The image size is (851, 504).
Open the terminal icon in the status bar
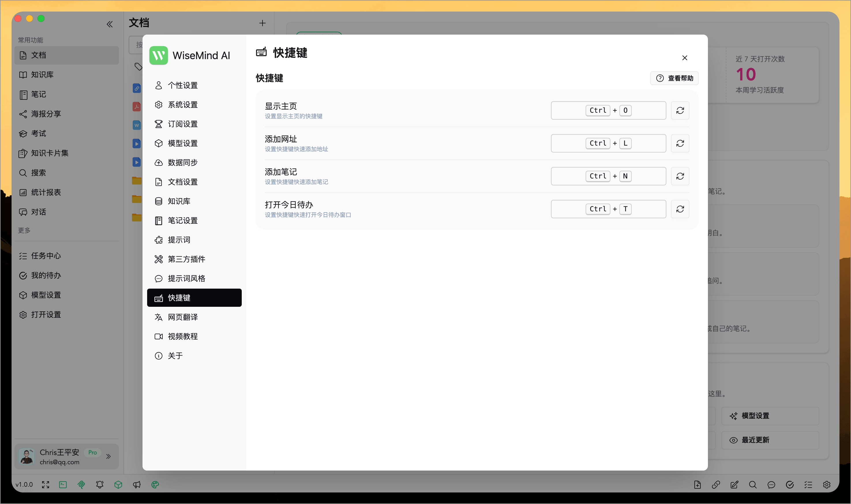click(63, 485)
